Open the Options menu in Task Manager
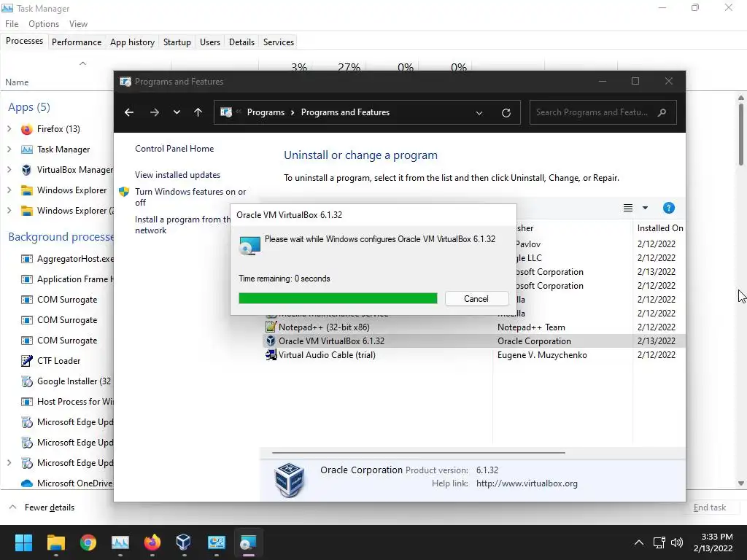 click(x=44, y=24)
